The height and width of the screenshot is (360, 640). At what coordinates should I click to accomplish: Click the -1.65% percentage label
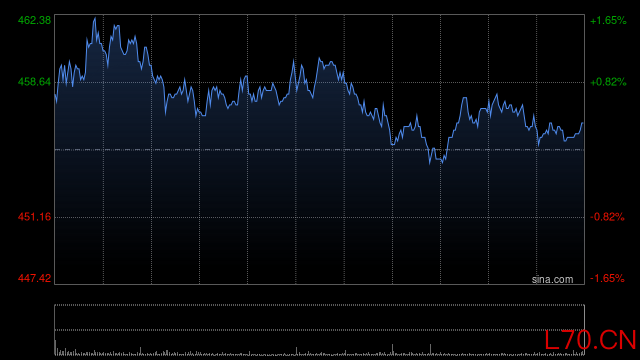[607, 278]
